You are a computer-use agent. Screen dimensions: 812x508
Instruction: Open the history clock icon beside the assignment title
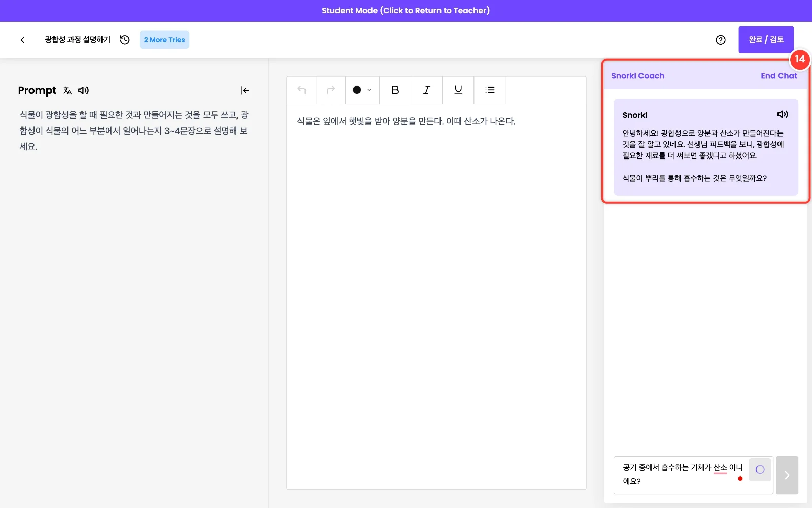tap(125, 40)
